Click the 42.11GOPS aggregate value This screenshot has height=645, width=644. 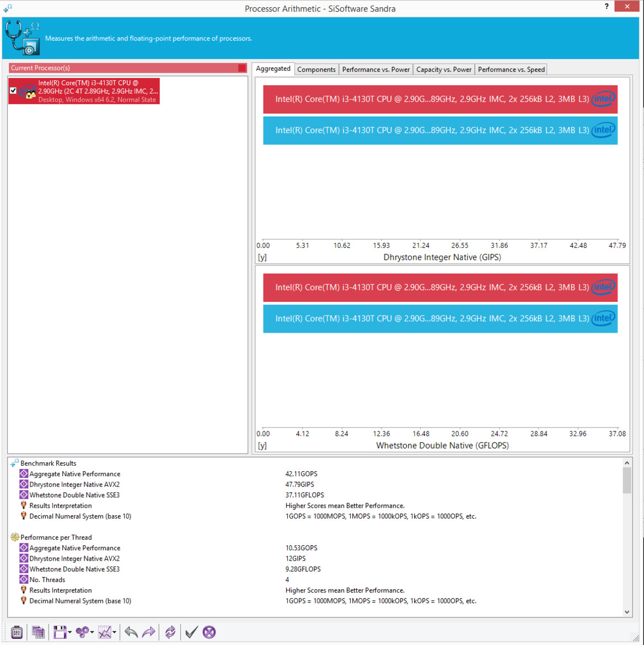[301, 474]
